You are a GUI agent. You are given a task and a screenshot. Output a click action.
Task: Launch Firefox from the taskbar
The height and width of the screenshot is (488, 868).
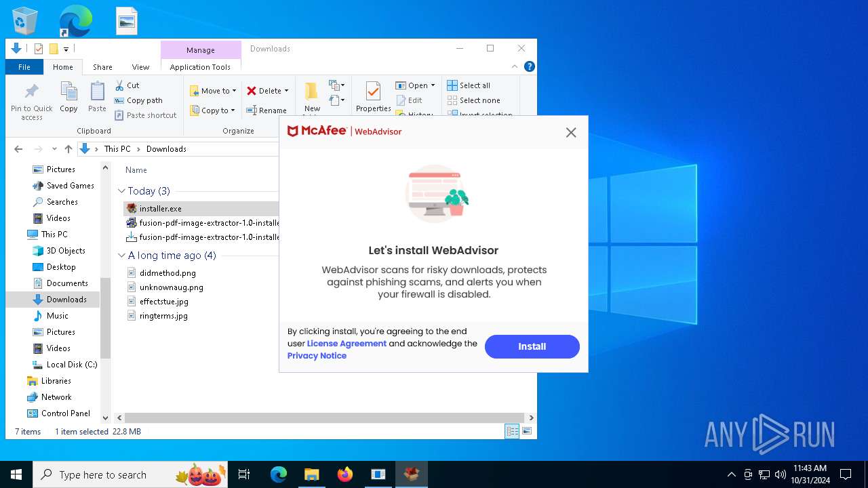pyautogui.click(x=345, y=474)
